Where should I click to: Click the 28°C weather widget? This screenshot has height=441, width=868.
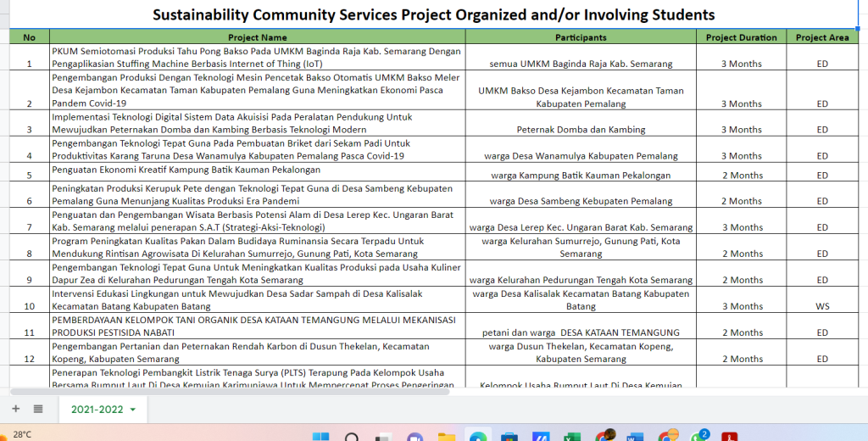tap(22, 434)
